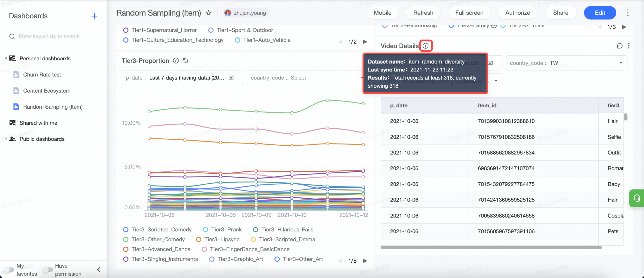Click the search magnifier icon in sidebar

12,37
